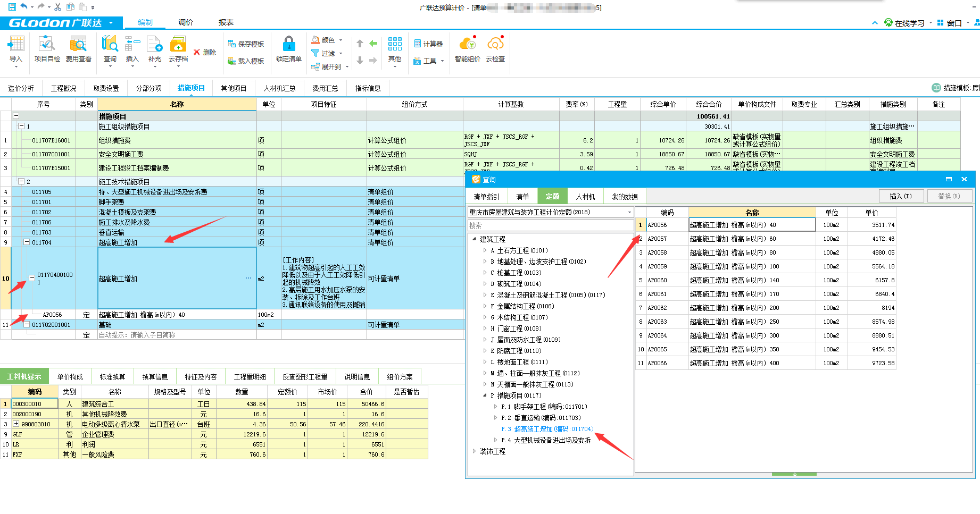
Task: Open the Glodon 广联达 main menu
Action: pyautogui.click(x=62, y=23)
